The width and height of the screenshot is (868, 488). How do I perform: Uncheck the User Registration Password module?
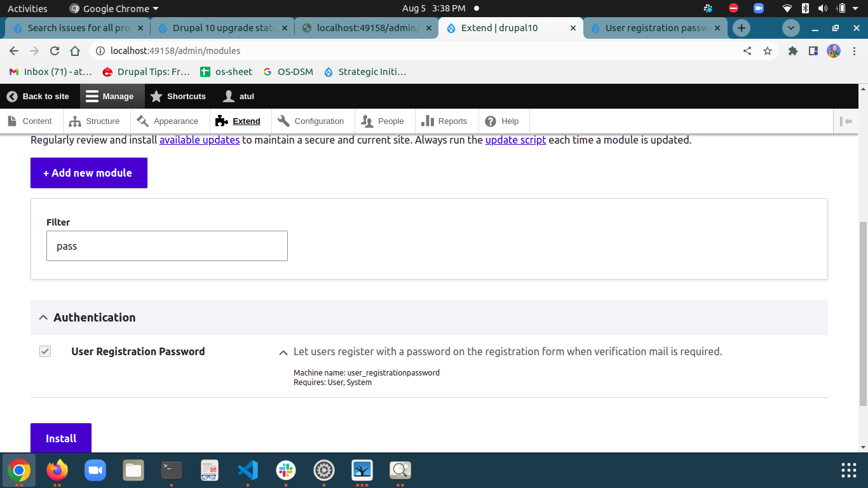click(x=44, y=351)
